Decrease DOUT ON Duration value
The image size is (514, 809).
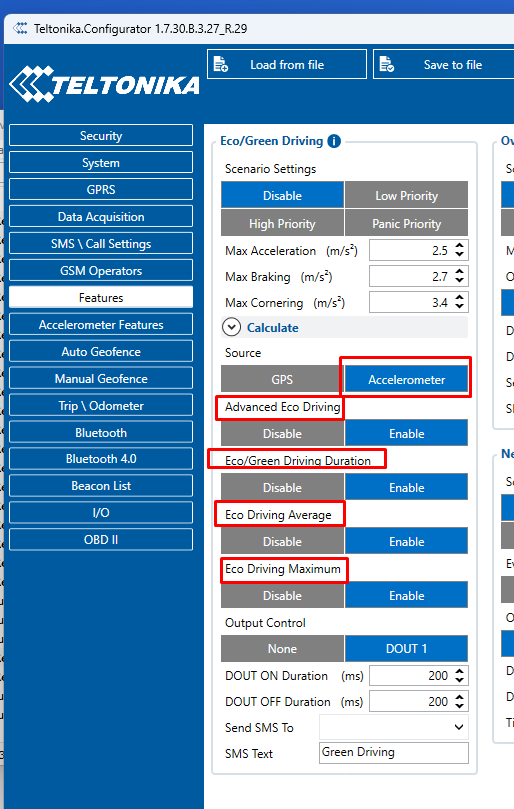point(459,680)
